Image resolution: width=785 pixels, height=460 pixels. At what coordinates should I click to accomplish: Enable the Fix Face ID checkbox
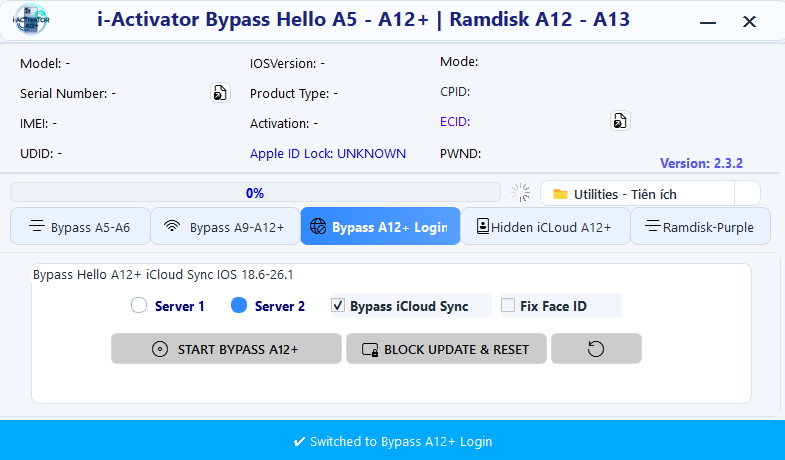(x=508, y=305)
